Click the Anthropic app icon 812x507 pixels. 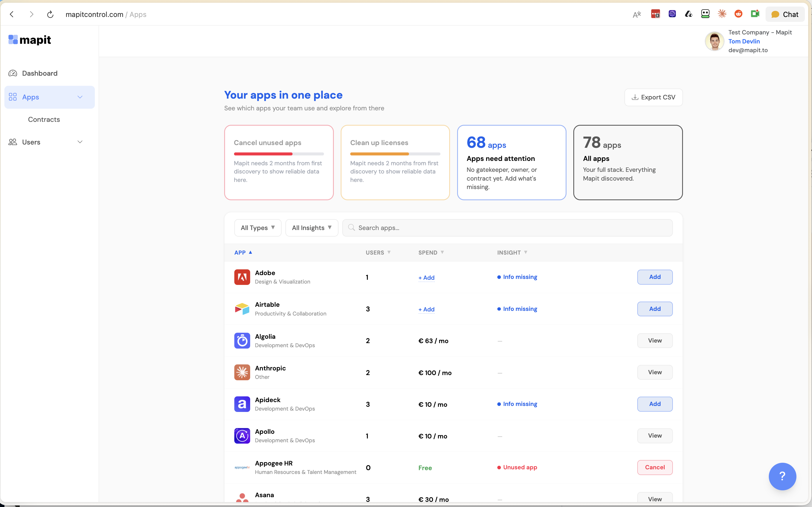pos(242,372)
